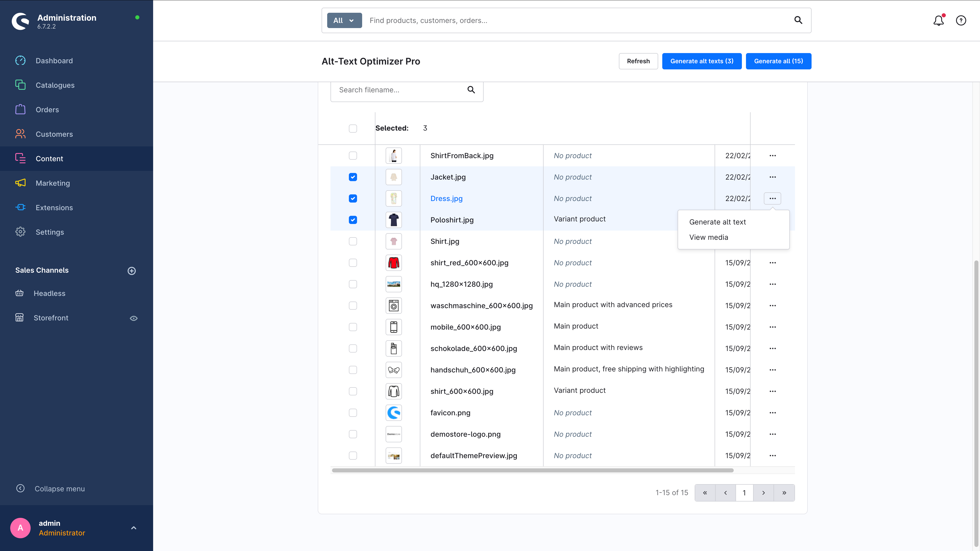Click the Search filename input field
The image size is (980, 551).
coord(399,90)
